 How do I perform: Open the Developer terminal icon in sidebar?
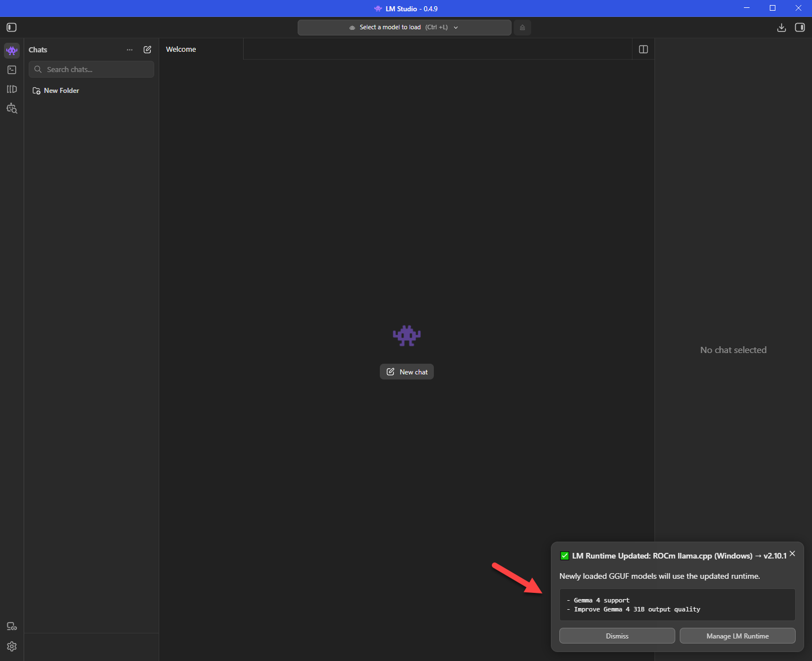point(12,70)
